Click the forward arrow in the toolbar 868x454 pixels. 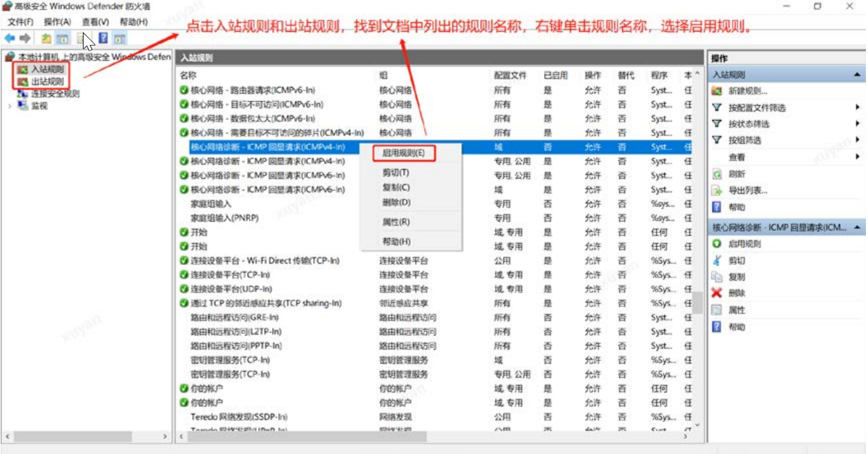(25, 38)
